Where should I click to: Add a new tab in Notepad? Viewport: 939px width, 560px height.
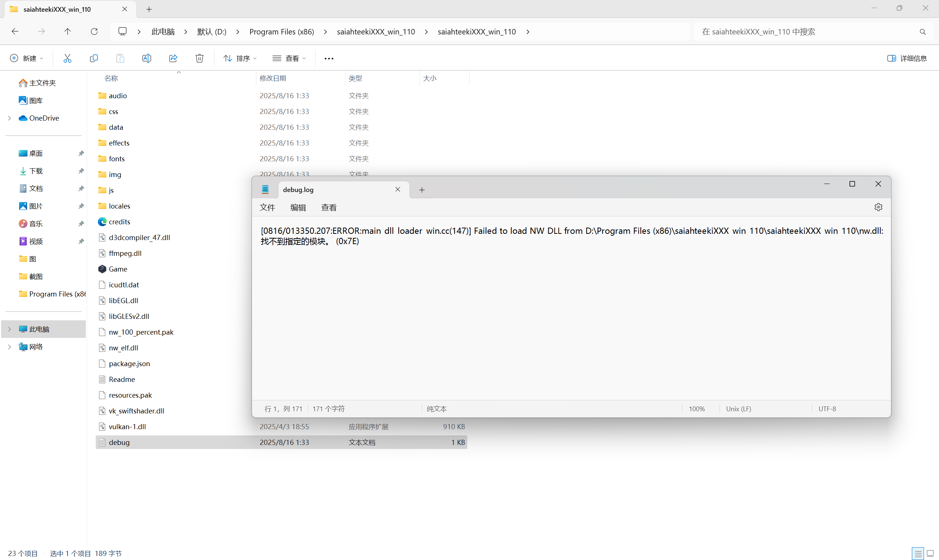[x=422, y=190]
